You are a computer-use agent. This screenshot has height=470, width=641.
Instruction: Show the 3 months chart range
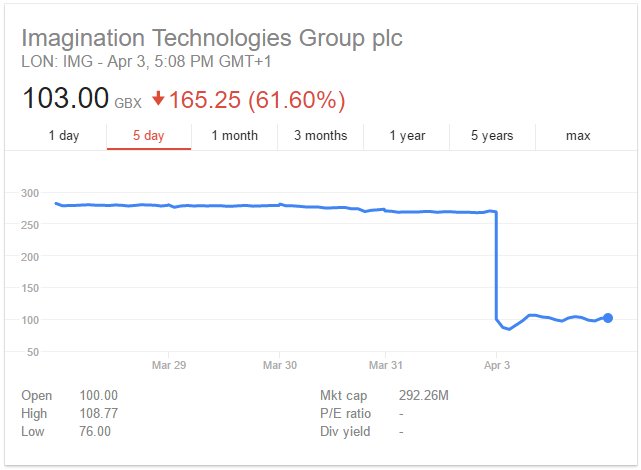pos(320,136)
